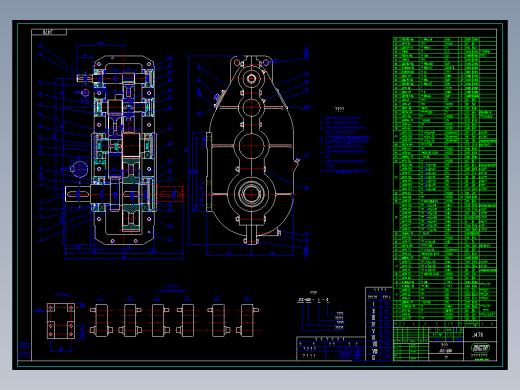Click the ZPMC logo in the title block
Screen dimensions: 520x390
(480, 348)
